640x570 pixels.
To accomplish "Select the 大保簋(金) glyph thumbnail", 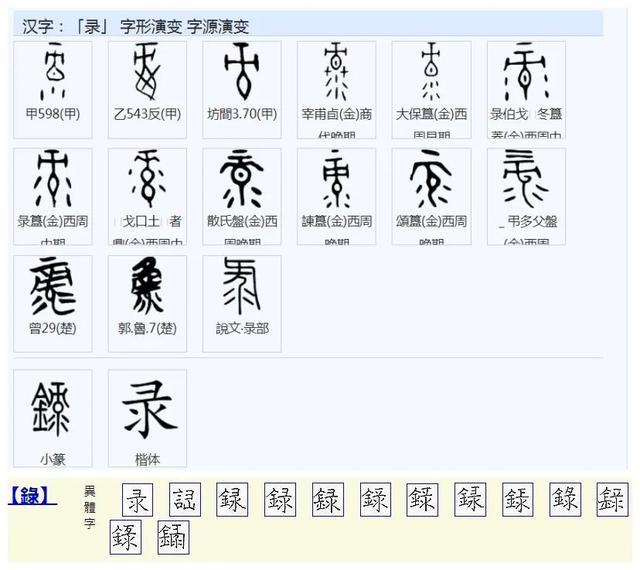I will pos(431,72).
